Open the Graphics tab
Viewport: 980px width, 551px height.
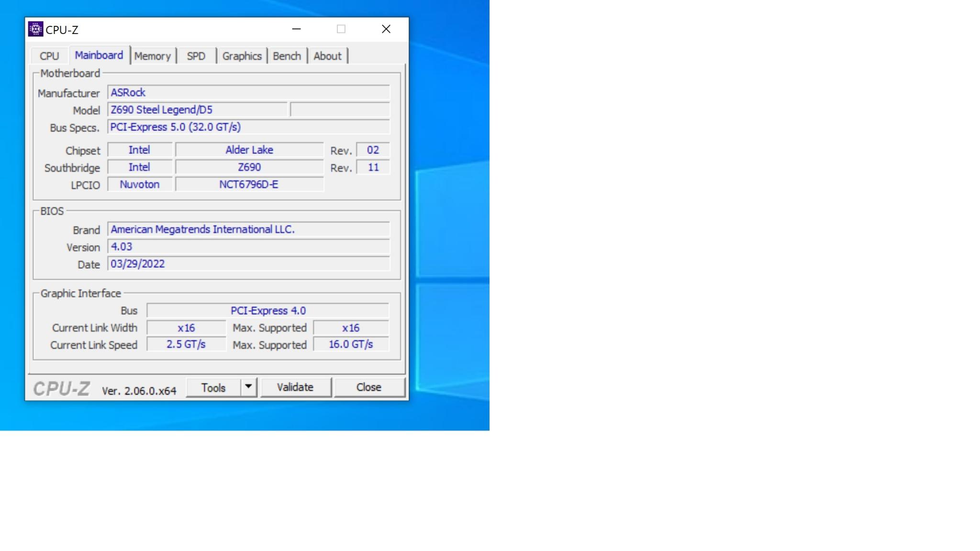[x=242, y=56]
